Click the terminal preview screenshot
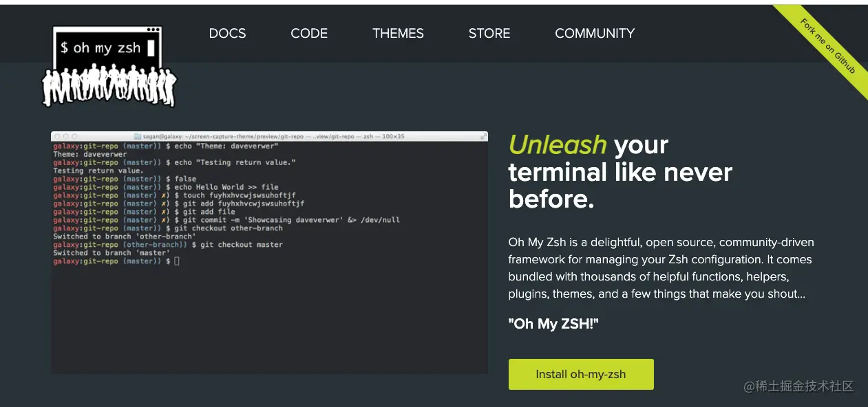The image size is (868, 407). coord(269,252)
